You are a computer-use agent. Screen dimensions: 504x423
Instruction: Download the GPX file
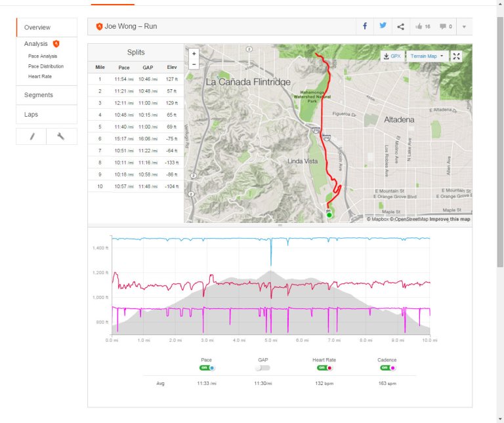coord(392,56)
